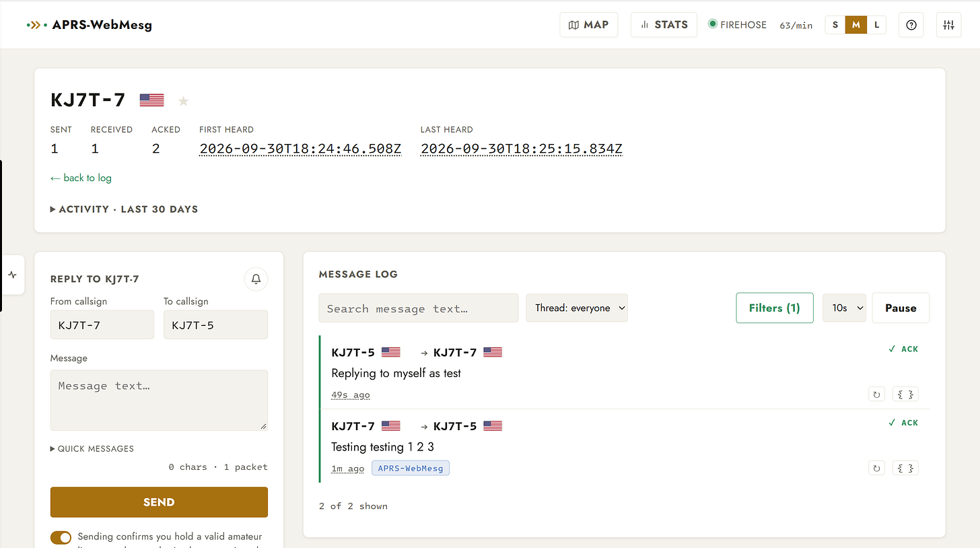Open the Filters (1) button
Screen dimensions: 980x548
click(x=775, y=308)
